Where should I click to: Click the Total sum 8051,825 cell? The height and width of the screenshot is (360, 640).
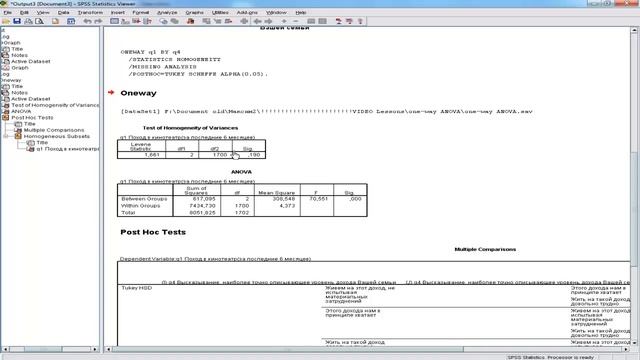[202, 213]
